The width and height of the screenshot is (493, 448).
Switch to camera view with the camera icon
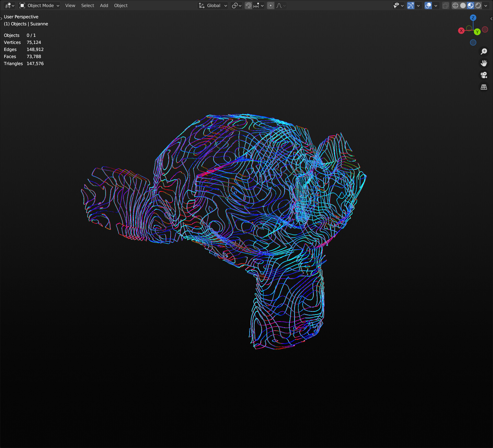484,75
